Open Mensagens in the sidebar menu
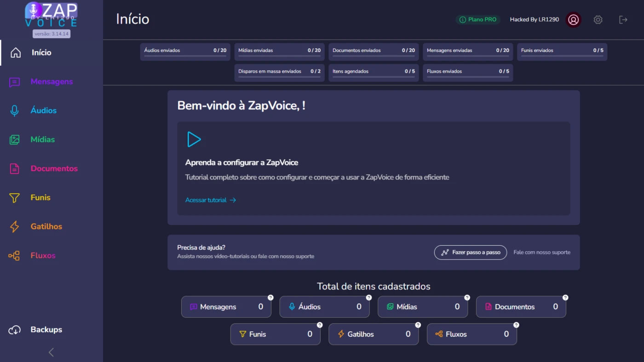The image size is (644, 362). point(52,81)
